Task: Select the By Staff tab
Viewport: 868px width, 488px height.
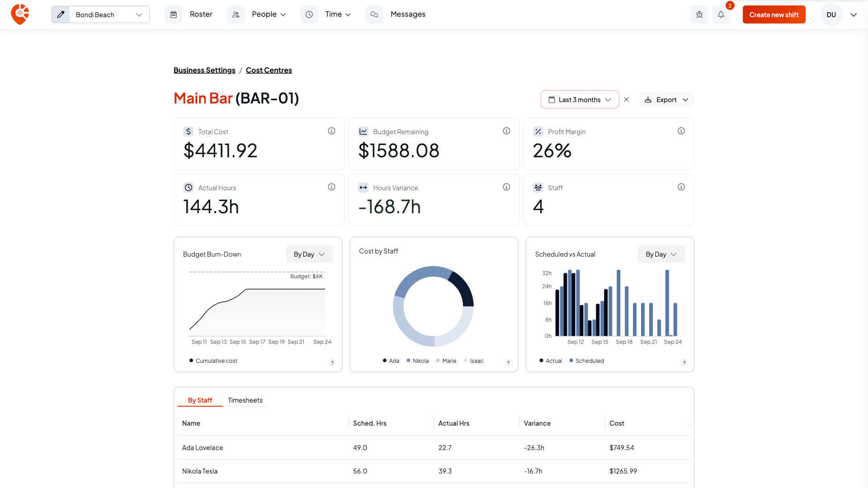Action: 200,400
